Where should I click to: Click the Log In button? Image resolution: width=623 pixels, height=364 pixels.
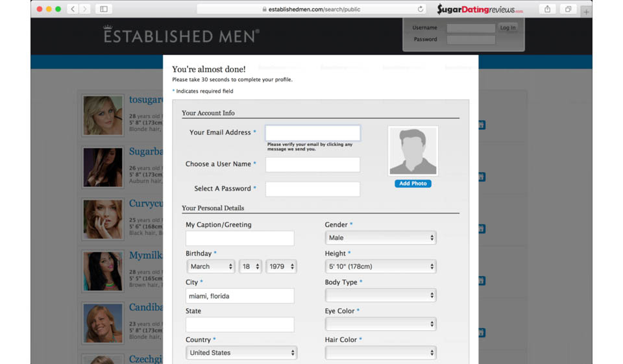coord(507,28)
